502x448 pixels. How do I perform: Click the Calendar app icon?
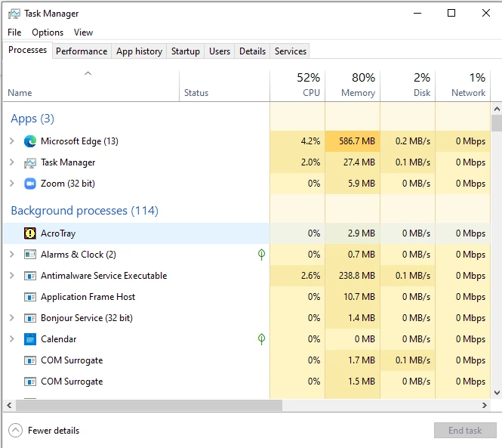click(x=30, y=339)
